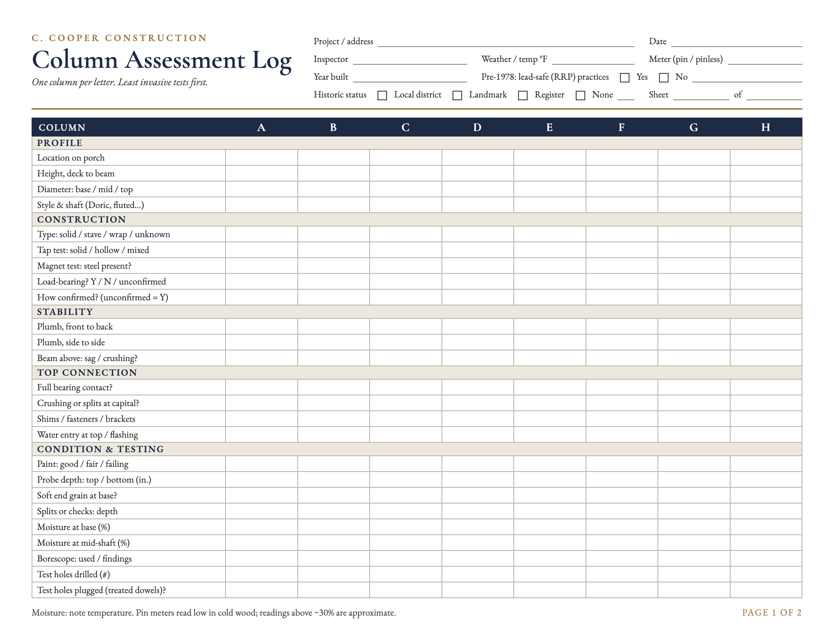
Task: Click the 'Location on porch' row label
Action: pos(71,158)
